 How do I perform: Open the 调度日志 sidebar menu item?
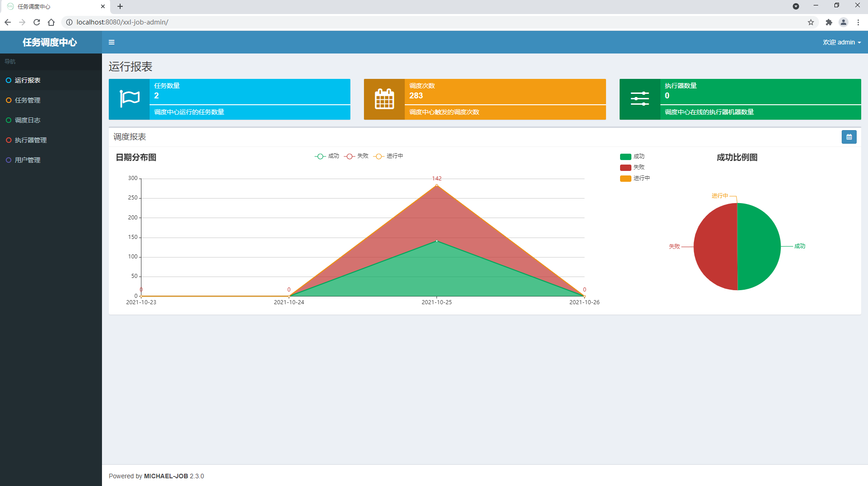click(x=28, y=120)
